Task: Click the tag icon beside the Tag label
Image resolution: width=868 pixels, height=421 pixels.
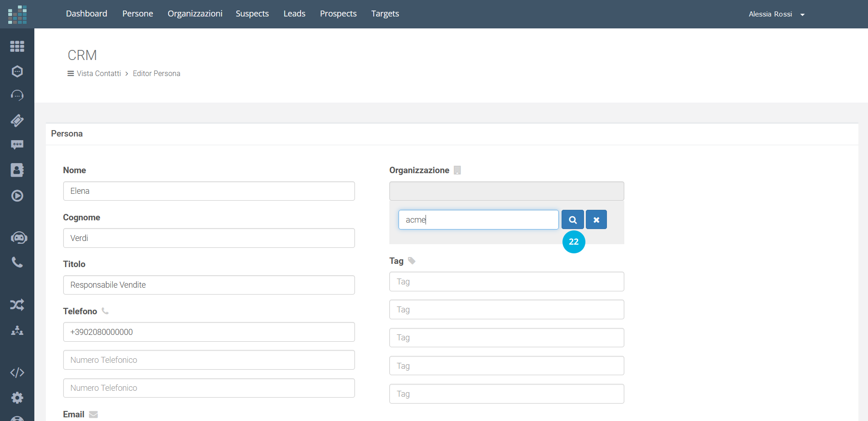Action: point(412,261)
